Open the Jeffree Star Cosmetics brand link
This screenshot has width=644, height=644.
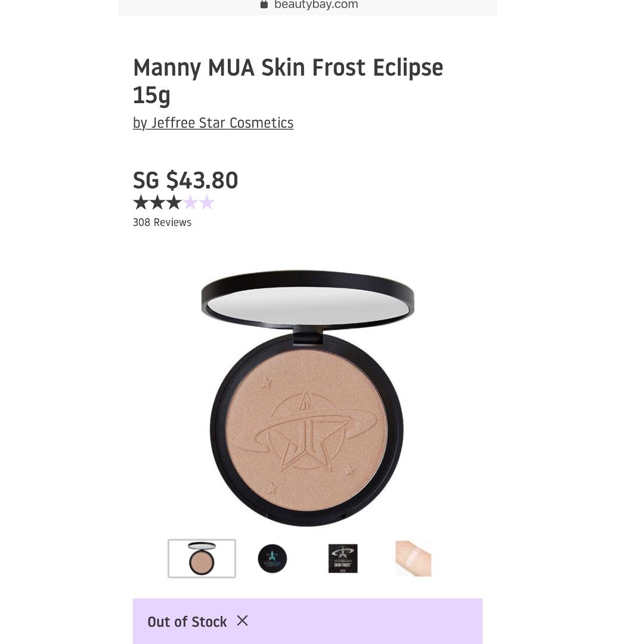click(213, 123)
